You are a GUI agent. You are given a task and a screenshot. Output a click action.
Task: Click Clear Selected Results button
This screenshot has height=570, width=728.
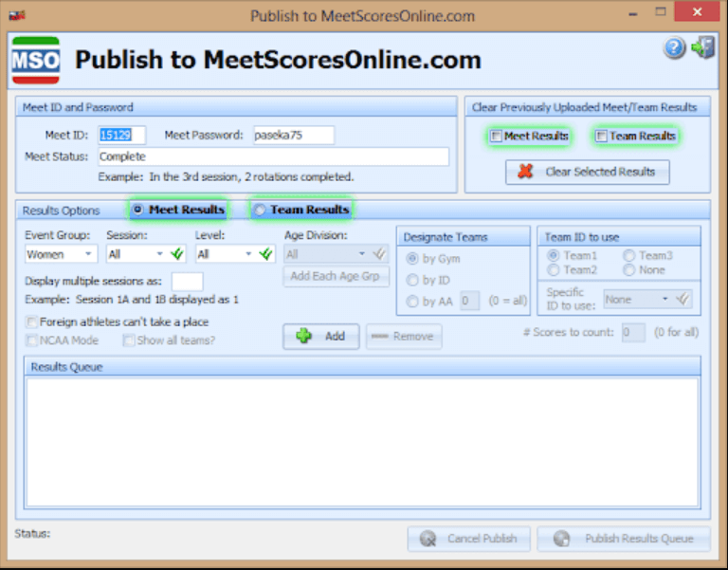[588, 172]
